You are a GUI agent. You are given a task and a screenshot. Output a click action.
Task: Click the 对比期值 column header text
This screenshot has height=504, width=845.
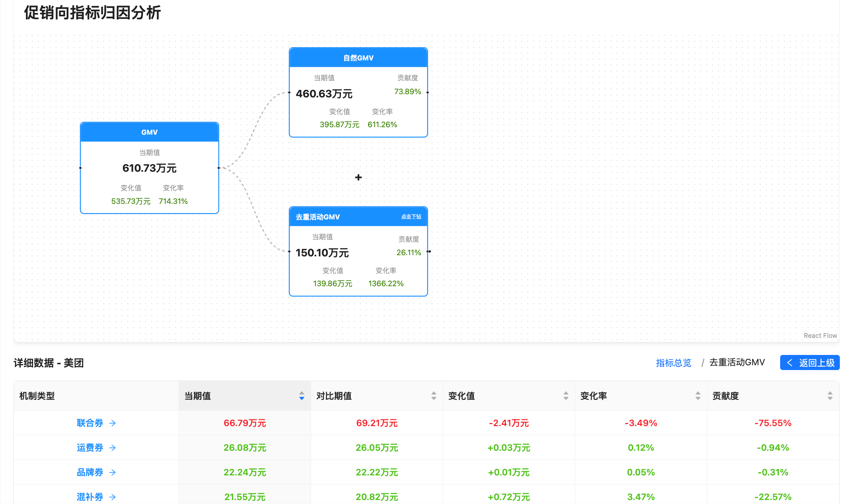point(334,396)
